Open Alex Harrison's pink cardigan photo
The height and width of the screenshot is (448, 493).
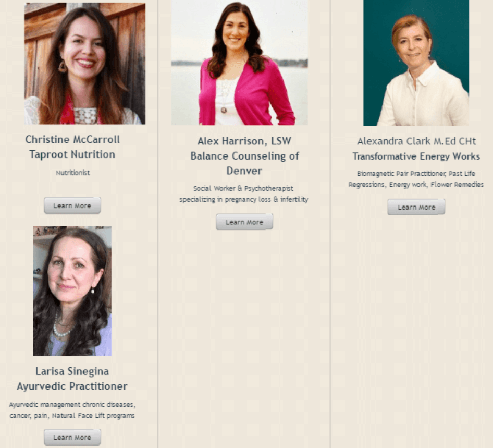click(x=240, y=63)
